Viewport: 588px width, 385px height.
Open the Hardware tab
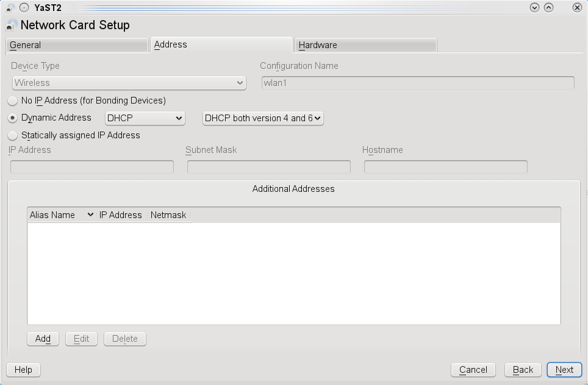[365, 45]
